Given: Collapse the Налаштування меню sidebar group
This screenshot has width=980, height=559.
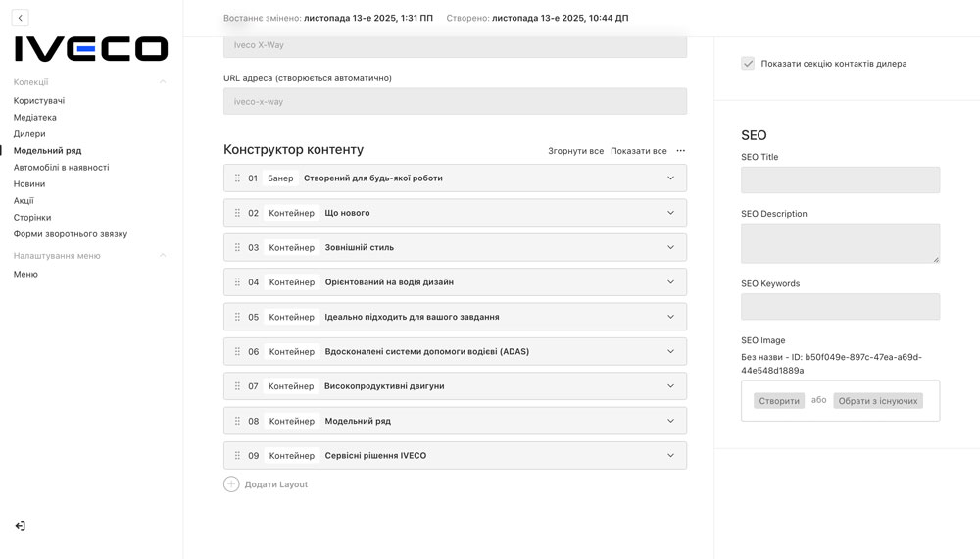Looking at the screenshot, I should click(x=163, y=256).
